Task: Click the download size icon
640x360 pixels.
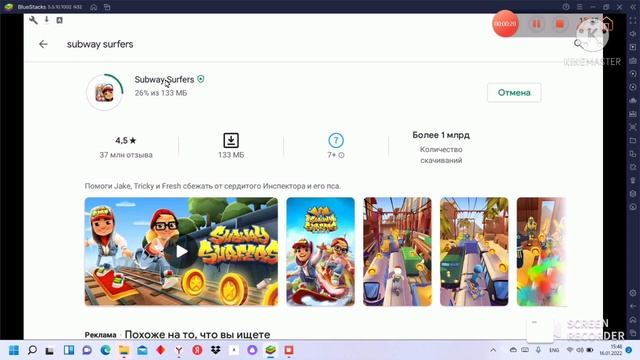Action: click(231, 140)
